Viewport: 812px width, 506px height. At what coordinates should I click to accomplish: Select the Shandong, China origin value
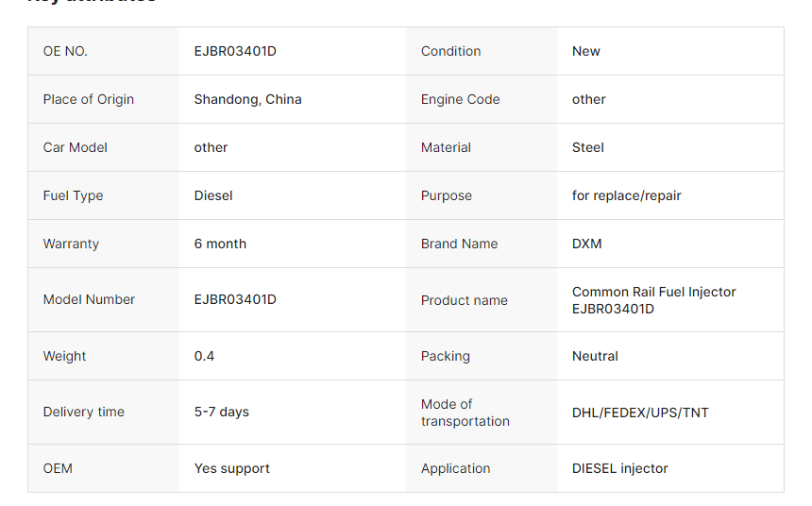[x=247, y=99]
